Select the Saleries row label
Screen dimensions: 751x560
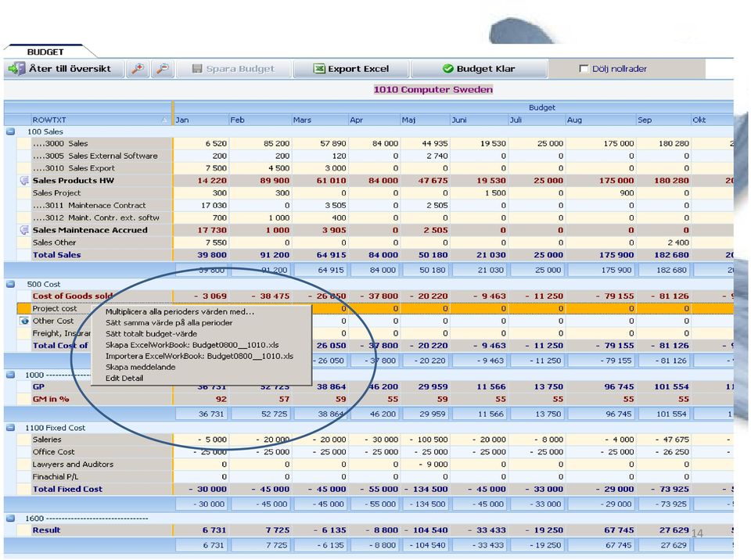(x=47, y=440)
